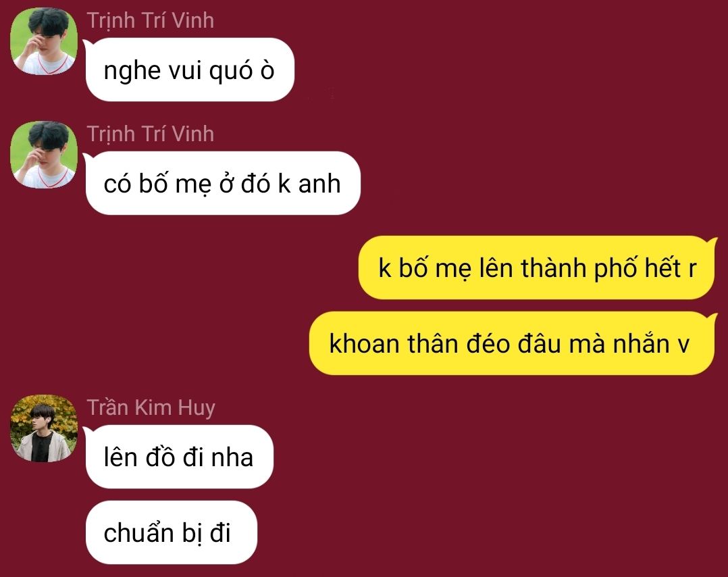The image size is (728, 577).
Task: Tap yellow message "khoan thân đéo đâu mà nhắn v"
Action: [512, 343]
